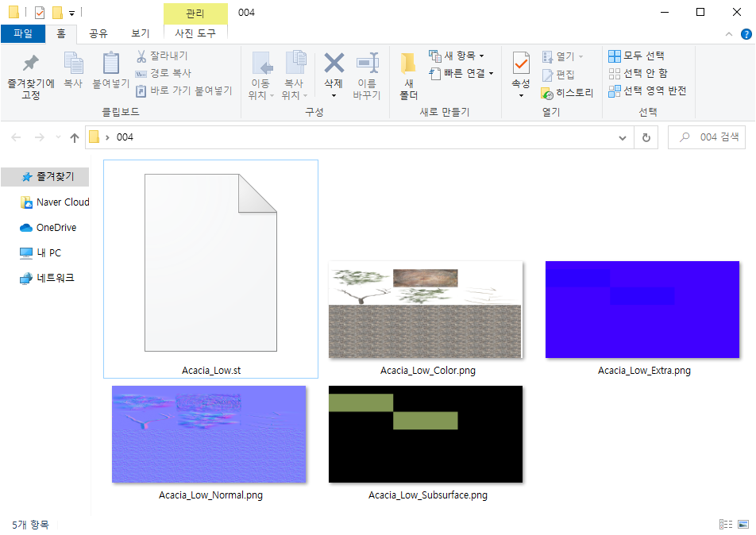Create new folder (새 폴더)
This screenshot has height=535, width=756.
tap(408, 75)
